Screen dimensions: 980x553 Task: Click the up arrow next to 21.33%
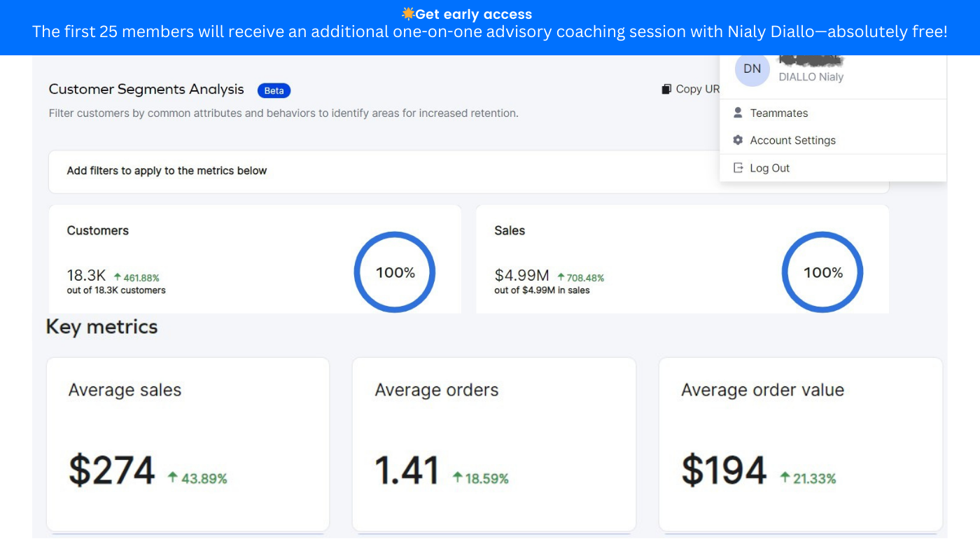click(x=785, y=477)
